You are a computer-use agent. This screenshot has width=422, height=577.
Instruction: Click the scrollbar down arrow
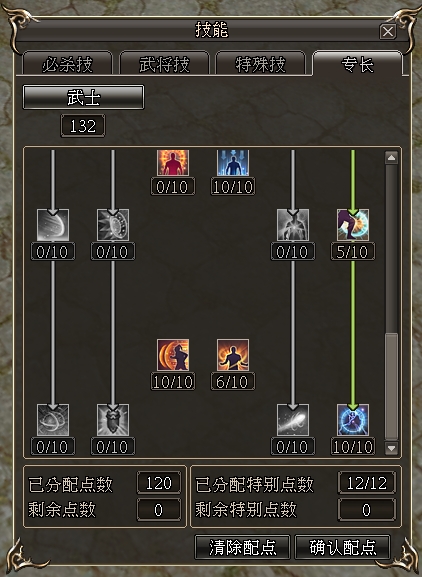[391, 448]
